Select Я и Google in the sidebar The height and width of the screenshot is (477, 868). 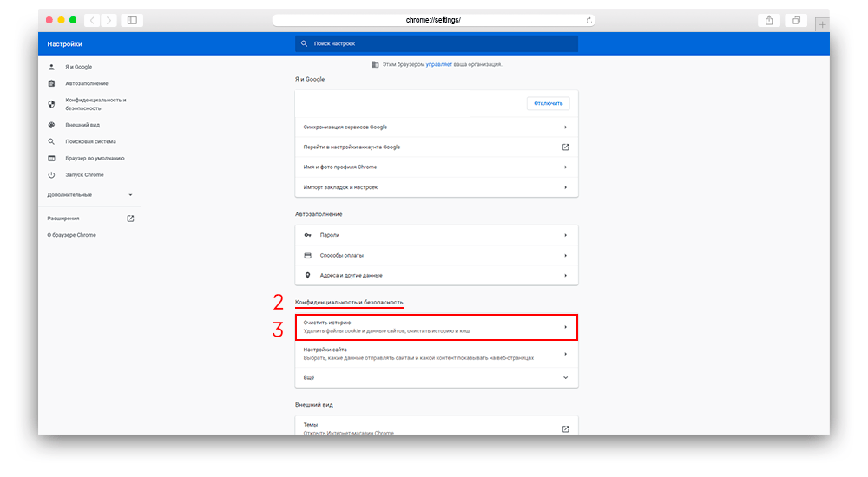click(79, 67)
